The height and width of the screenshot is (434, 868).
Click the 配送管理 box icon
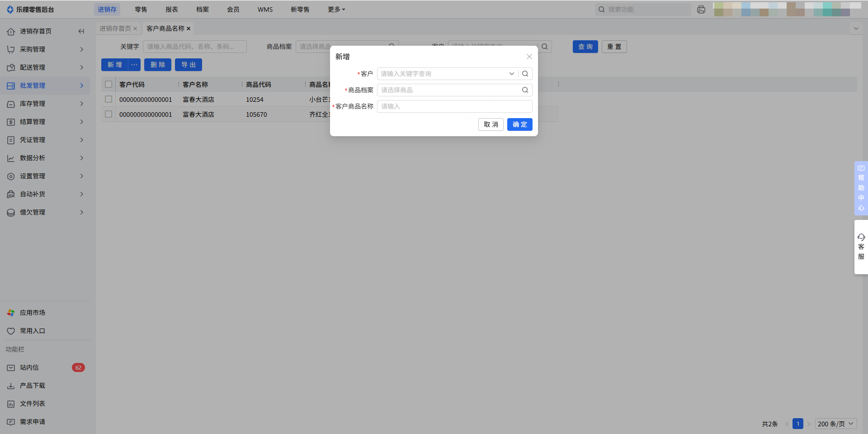click(11, 67)
